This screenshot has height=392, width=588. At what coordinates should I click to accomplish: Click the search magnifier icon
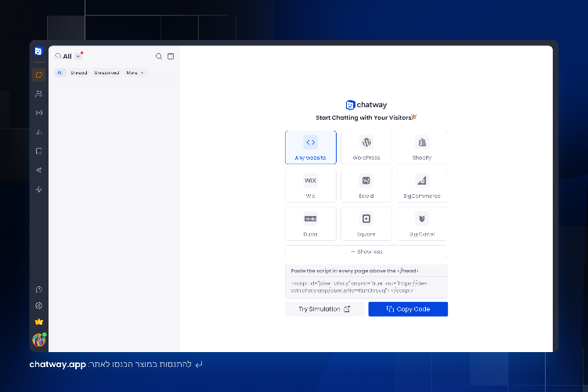click(159, 56)
